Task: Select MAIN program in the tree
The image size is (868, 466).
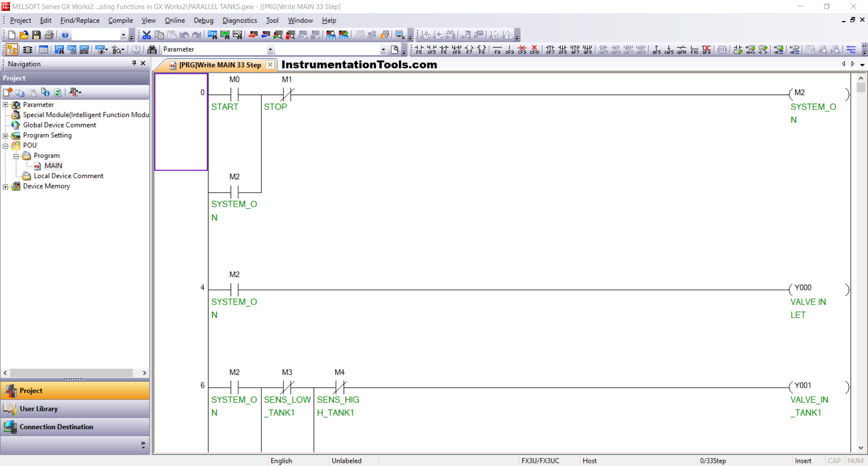Action: point(53,166)
